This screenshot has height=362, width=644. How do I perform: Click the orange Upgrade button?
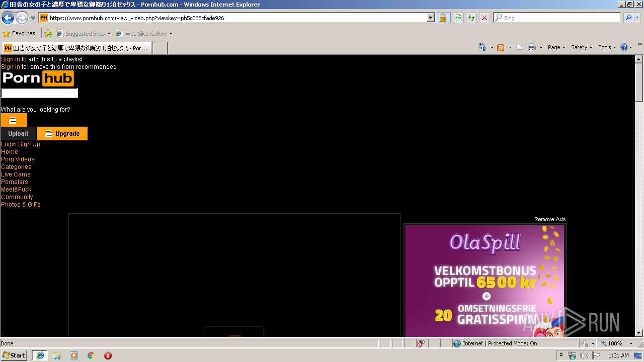pos(62,133)
